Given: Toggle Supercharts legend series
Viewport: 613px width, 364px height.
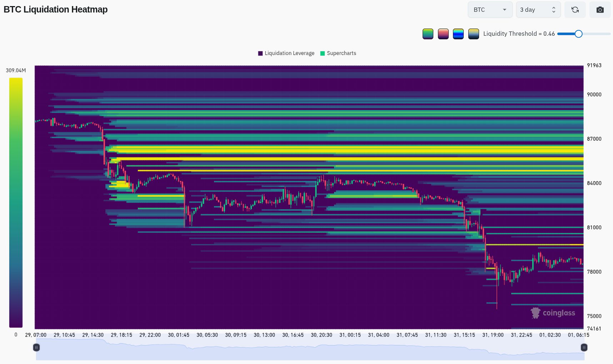Looking at the screenshot, I should click(338, 53).
